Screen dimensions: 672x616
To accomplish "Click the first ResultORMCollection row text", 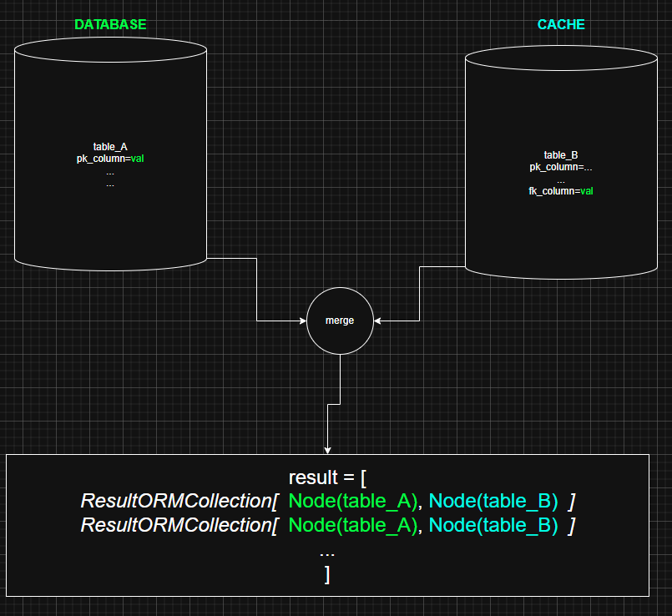I will pyautogui.click(x=327, y=501).
